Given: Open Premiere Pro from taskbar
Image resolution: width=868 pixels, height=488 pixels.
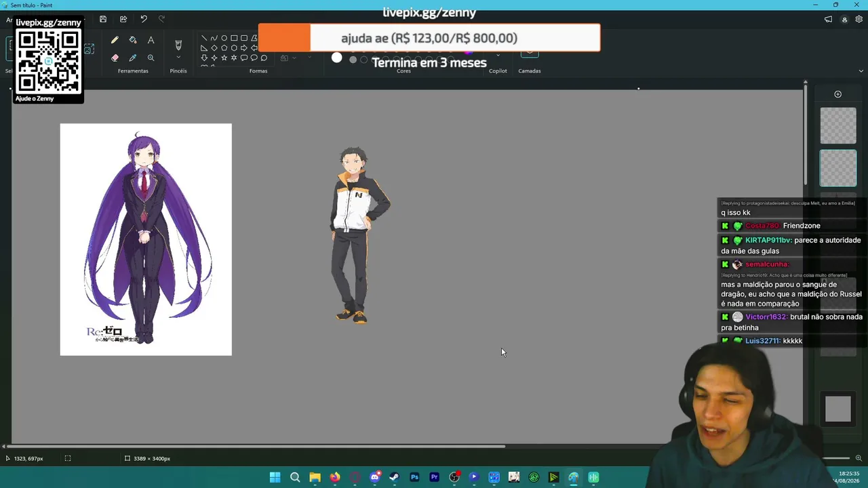Looking at the screenshot, I should click(x=434, y=477).
